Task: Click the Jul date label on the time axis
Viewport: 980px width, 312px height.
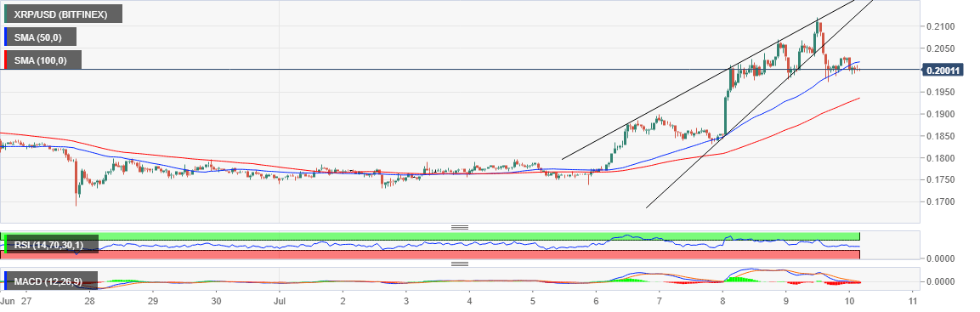Action: [x=280, y=301]
